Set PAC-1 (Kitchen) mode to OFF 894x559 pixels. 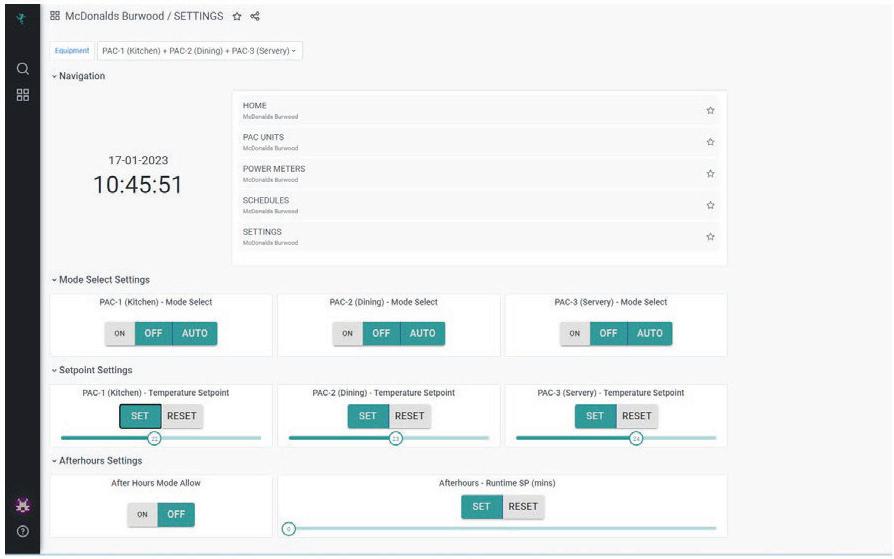coord(153,334)
